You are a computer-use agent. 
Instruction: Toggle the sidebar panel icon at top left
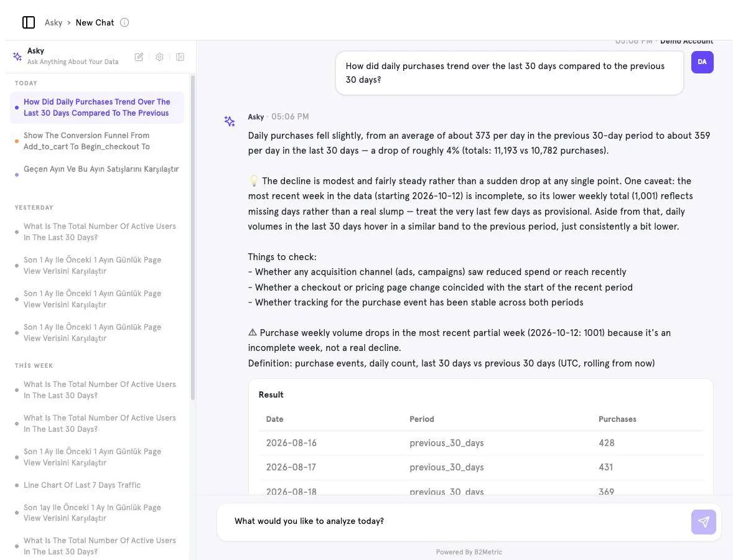(29, 22)
